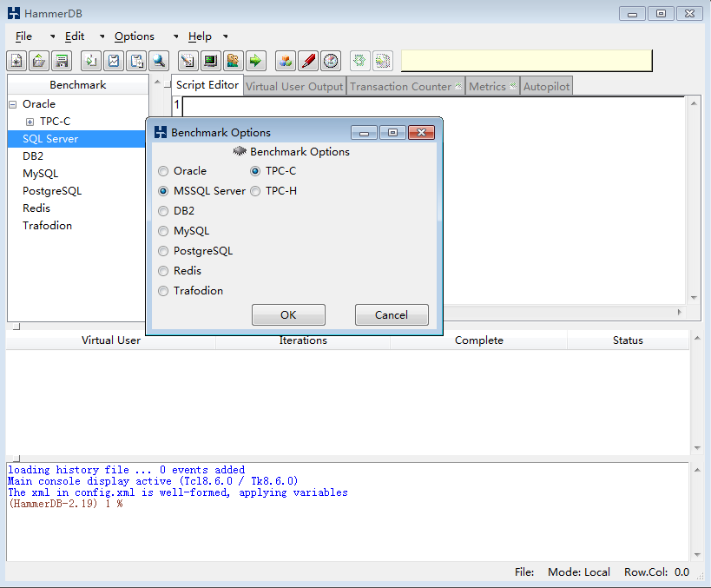Click the Virtual User column header
Viewport: 711px width, 588px height.
[111, 340]
